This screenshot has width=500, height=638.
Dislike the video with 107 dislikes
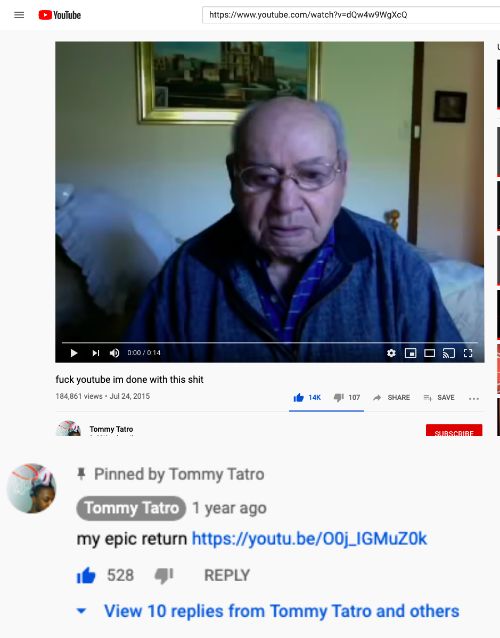347,398
